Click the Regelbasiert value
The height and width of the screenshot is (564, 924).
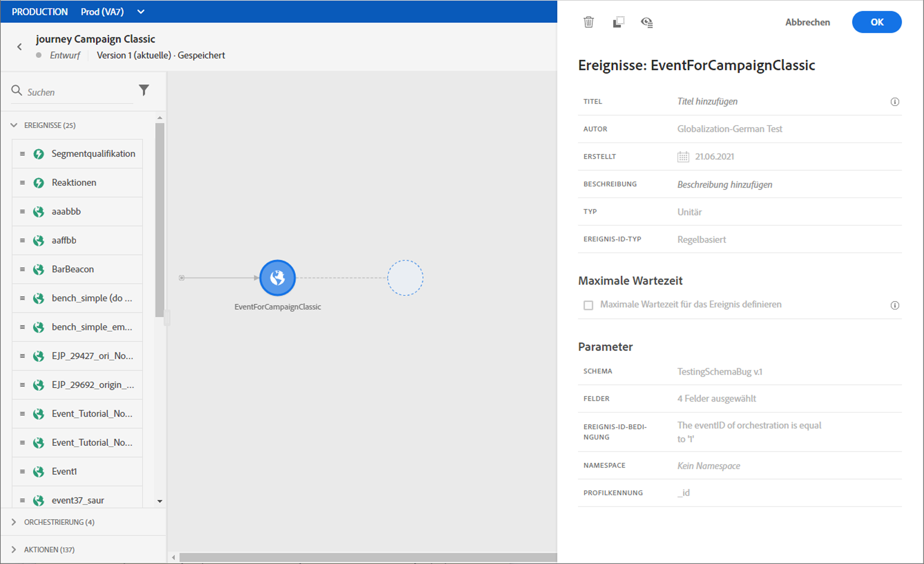pyautogui.click(x=701, y=240)
